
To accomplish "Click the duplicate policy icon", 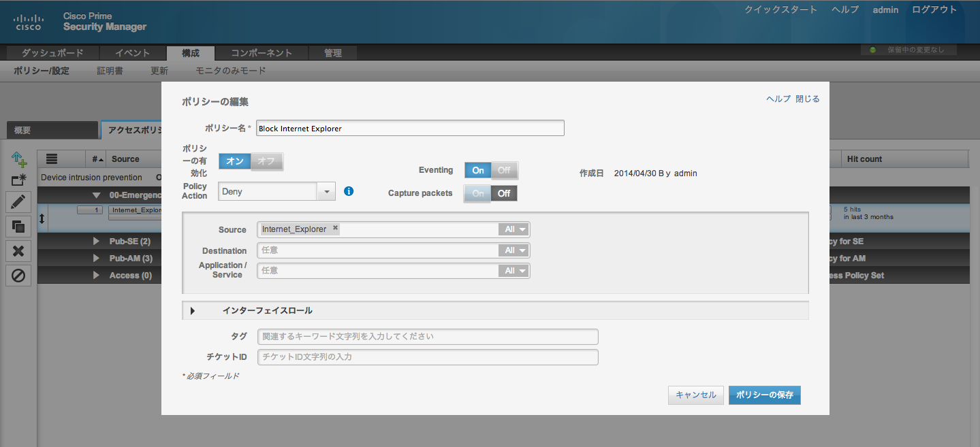I will [18, 227].
